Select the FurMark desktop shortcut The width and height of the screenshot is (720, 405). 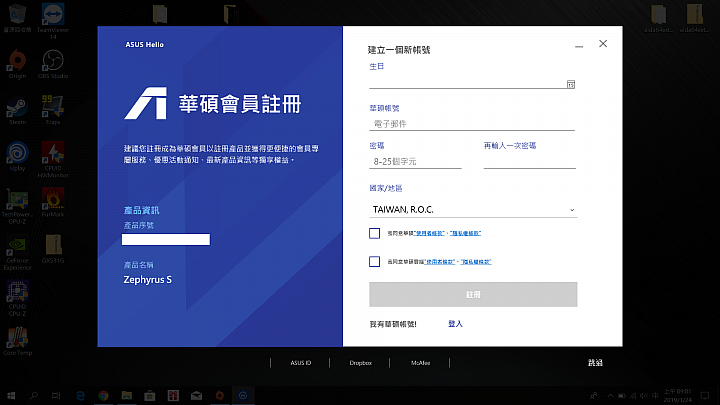pyautogui.click(x=53, y=202)
